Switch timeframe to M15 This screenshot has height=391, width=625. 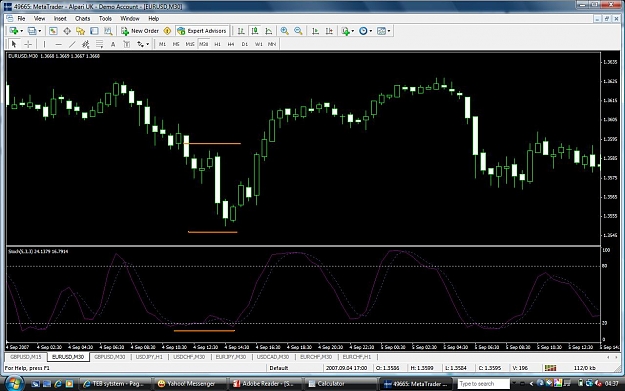click(190, 44)
